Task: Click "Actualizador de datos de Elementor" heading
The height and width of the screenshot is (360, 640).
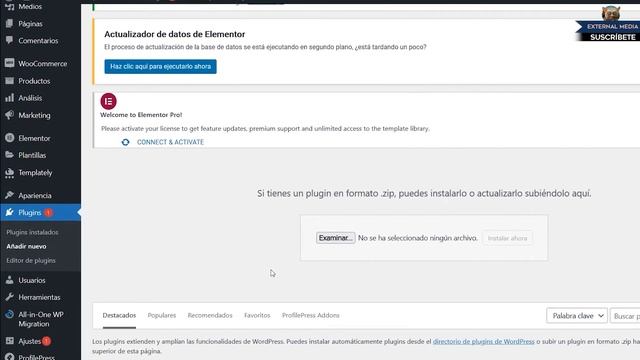Action: pyautogui.click(x=175, y=34)
